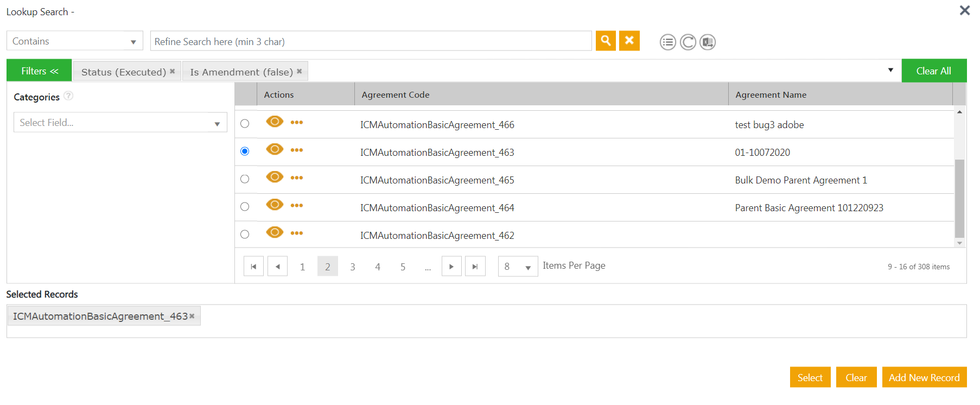Open the list view options icon
The width and height of the screenshot is (980, 405).
tap(667, 42)
